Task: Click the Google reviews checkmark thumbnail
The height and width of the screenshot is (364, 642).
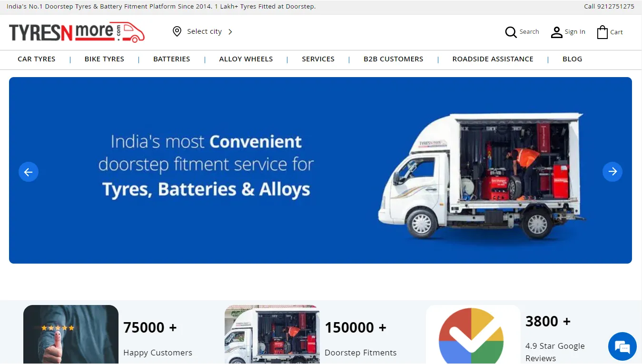Action: pyautogui.click(x=473, y=334)
